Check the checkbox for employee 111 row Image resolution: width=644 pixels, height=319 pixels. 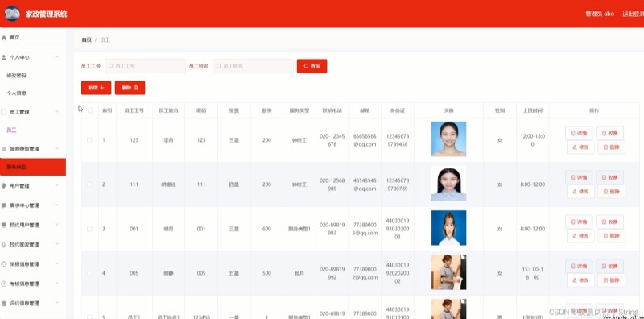click(89, 184)
